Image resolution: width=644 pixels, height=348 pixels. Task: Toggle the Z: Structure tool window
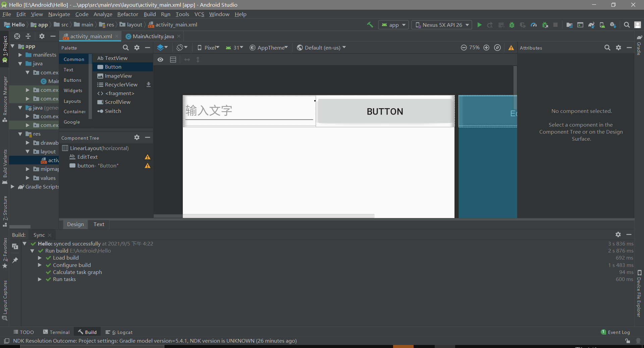[x=5, y=211]
